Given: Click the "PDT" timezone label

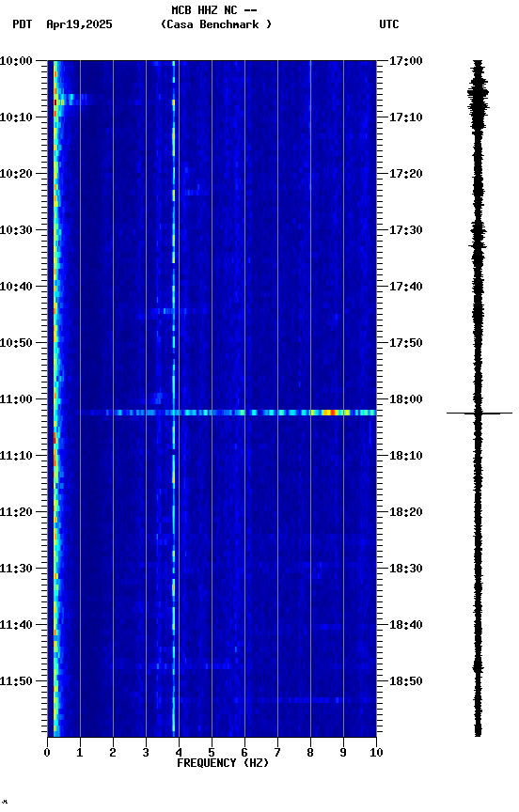Looking at the screenshot, I should [23, 24].
